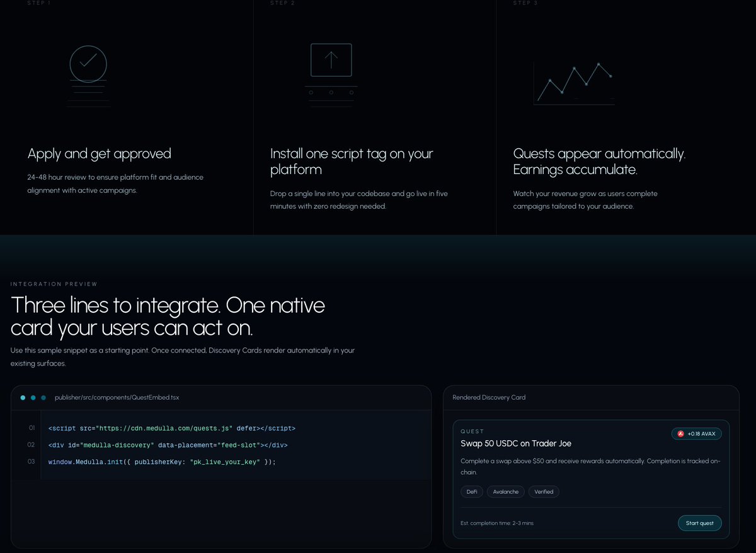Click the 'Three lines to integrate' headline
This screenshot has height=553, width=756.
168,317
